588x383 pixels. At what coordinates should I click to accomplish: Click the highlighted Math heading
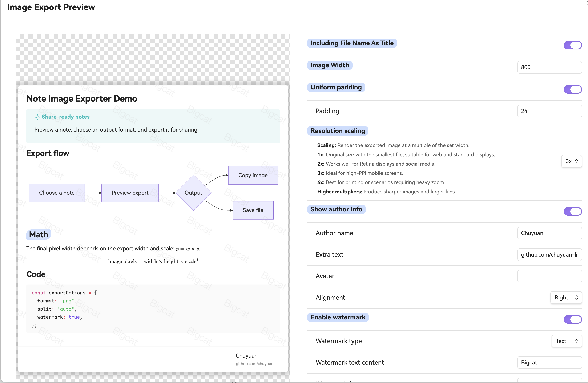39,234
